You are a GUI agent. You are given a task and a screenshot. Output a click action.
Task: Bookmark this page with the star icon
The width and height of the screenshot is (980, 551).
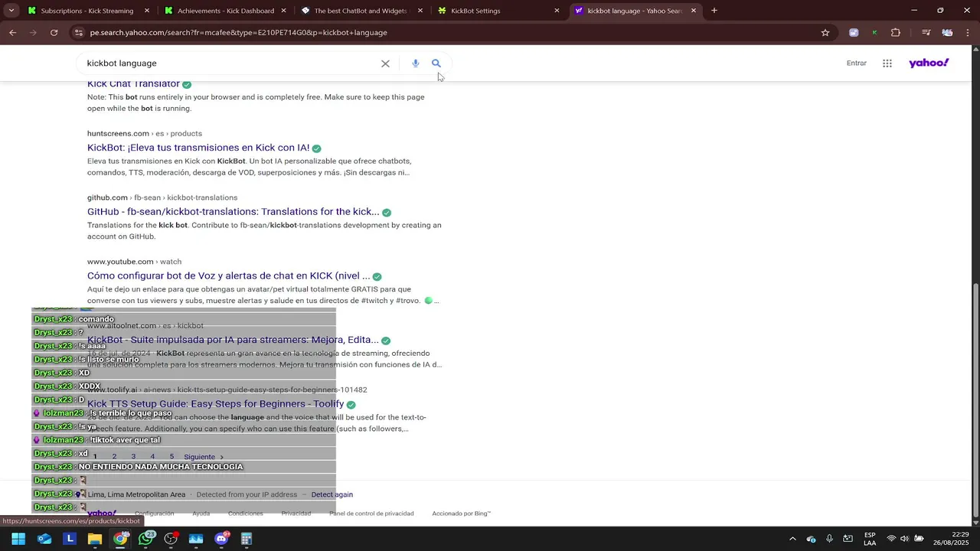click(825, 33)
